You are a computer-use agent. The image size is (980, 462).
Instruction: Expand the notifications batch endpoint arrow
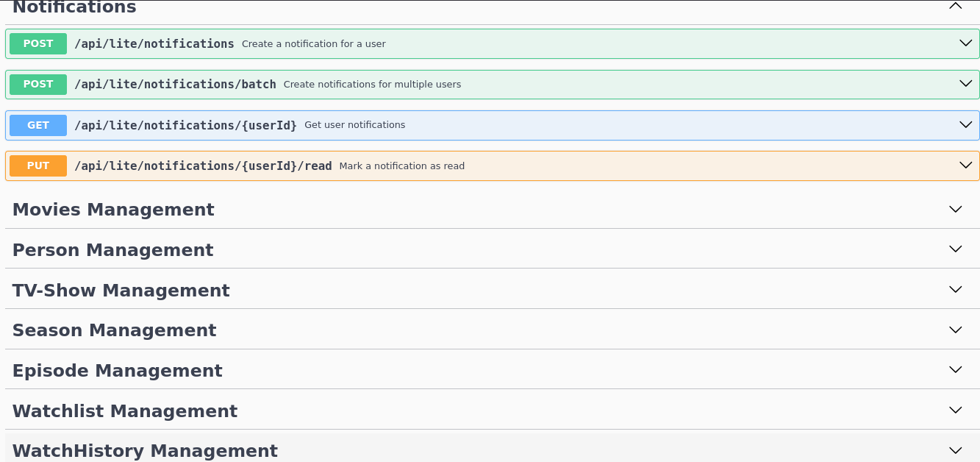965,84
